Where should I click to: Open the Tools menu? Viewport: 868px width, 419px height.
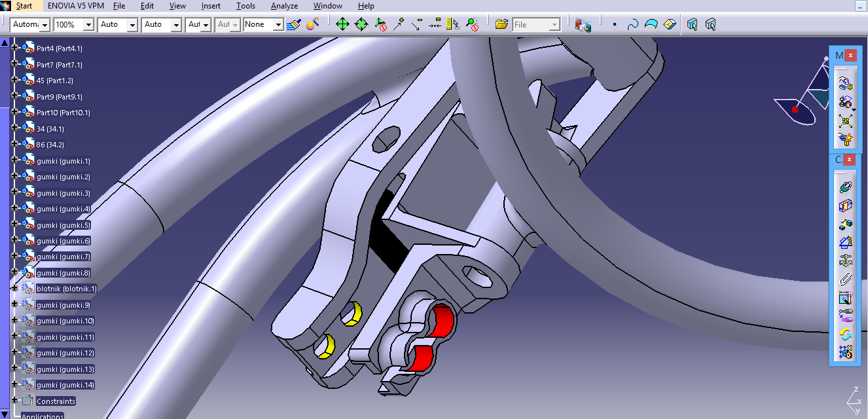click(x=246, y=6)
